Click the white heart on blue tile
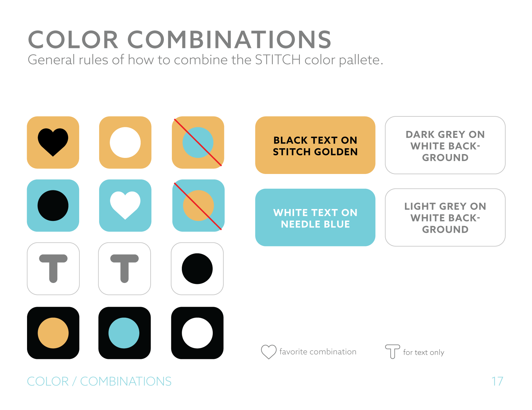Screen dimensions: 532x410 coord(125,205)
